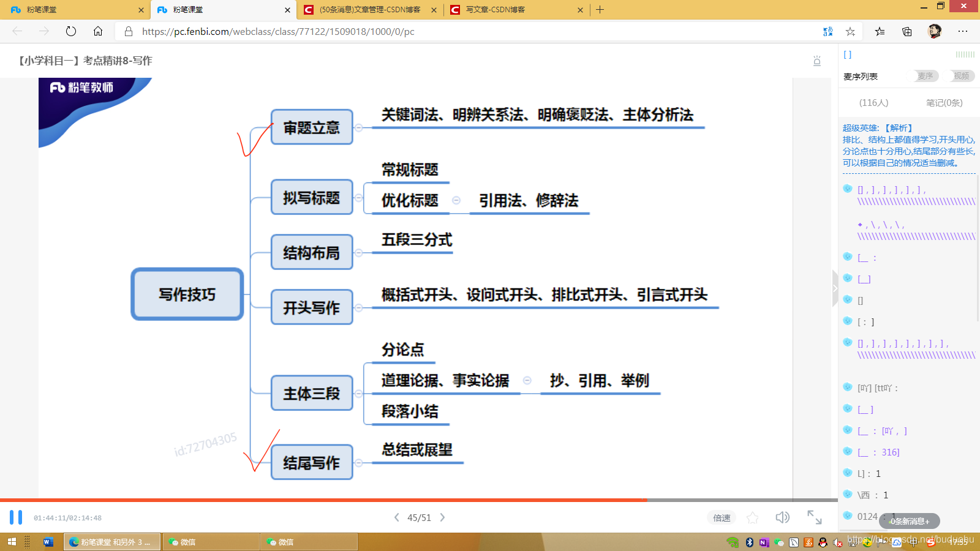
Task: View site lock security info
Action: [129, 31]
